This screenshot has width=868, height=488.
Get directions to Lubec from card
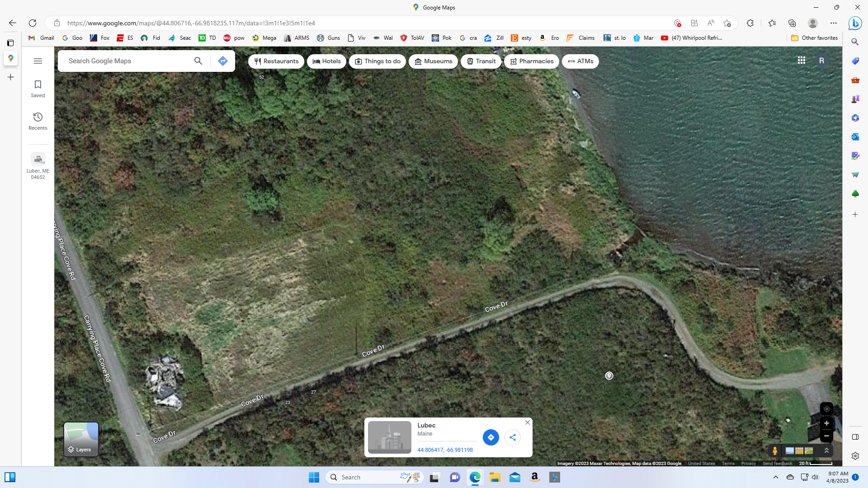[491, 437]
